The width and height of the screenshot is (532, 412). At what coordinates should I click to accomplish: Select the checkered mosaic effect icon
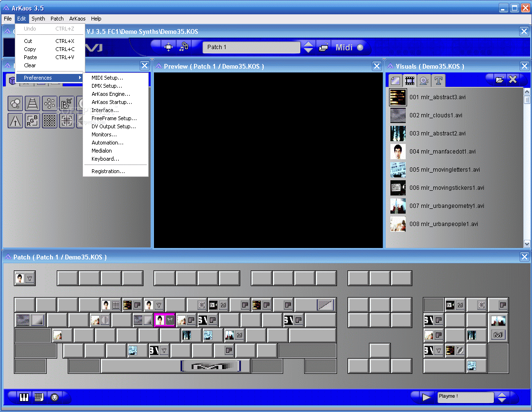click(x=50, y=121)
